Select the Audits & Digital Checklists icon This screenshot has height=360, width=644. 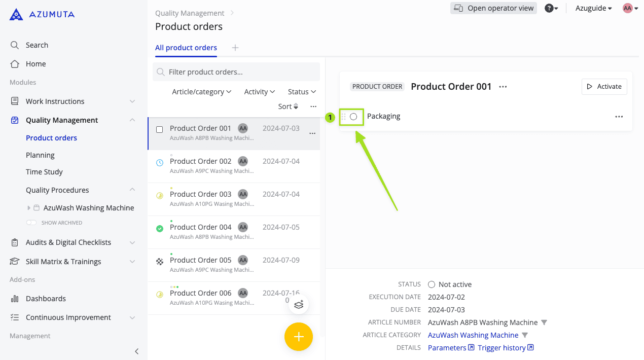coord(15,242)
